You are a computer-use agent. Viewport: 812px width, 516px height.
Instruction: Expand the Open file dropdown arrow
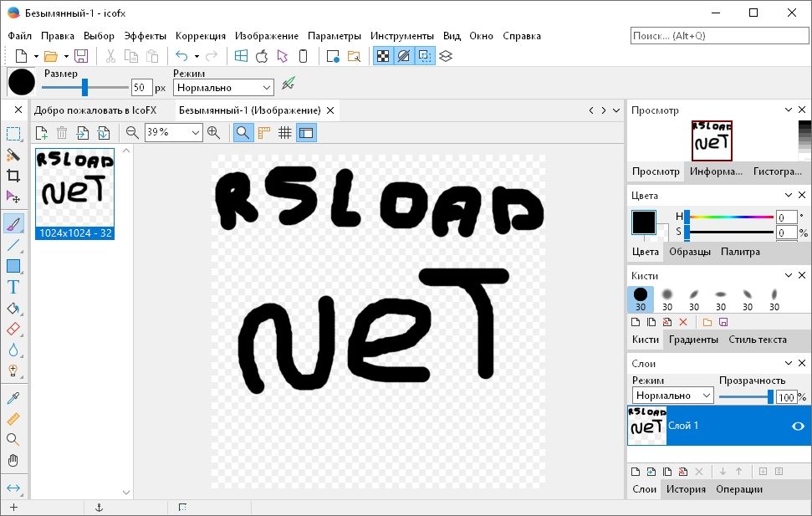pos(66,57)
